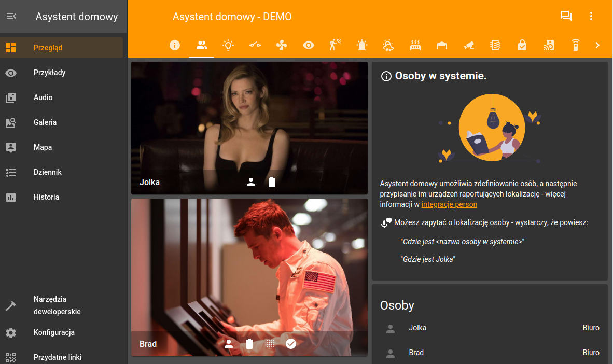Click the "Gdzie jest Jolka" example phrase
613x364 pixels.
(428, 259)
